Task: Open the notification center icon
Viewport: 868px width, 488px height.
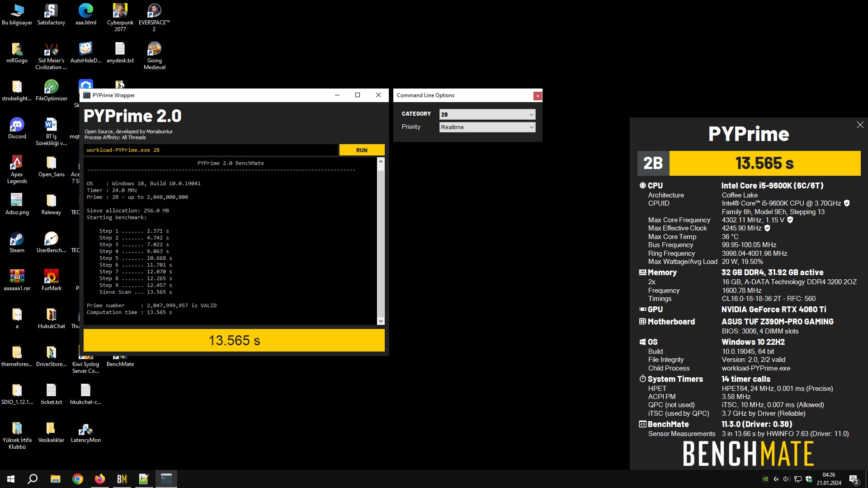Action: [854, 479]
